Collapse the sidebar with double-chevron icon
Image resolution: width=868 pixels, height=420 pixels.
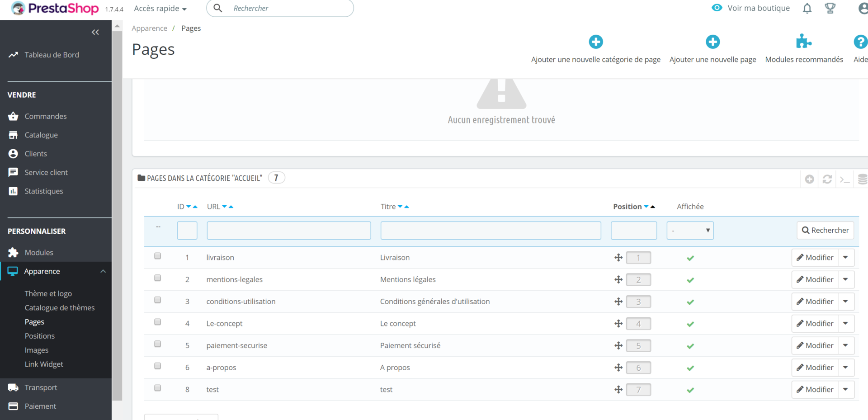(95, 32)
